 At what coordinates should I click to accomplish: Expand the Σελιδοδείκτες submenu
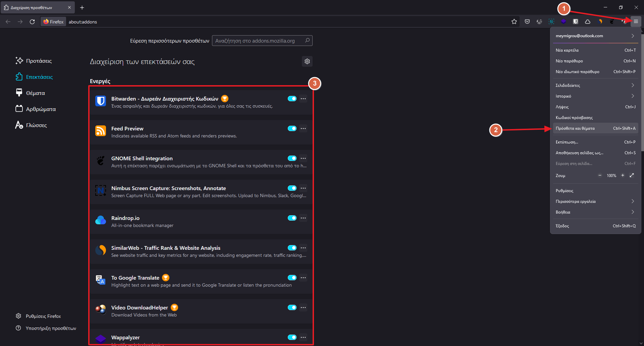pos(595,85)
